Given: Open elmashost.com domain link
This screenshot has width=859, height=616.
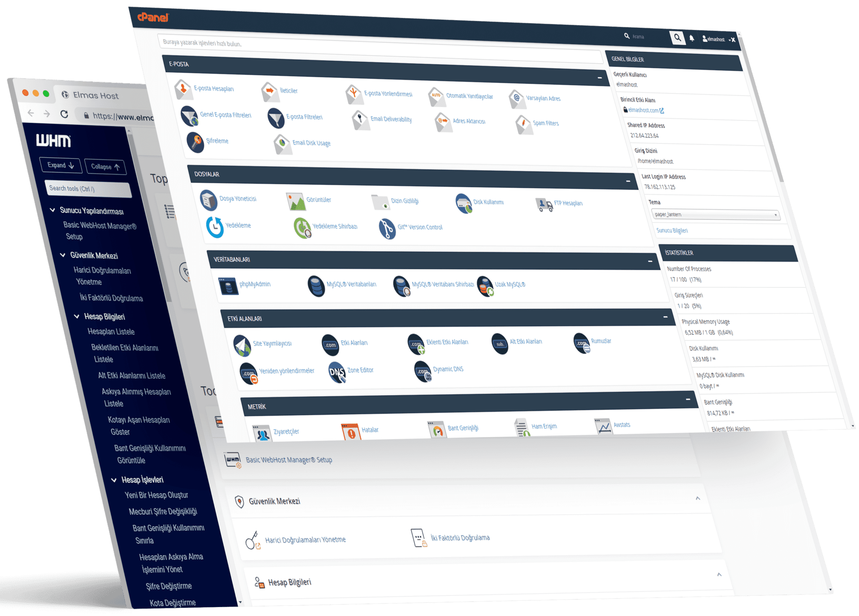Looking at the screenshot, I should (643, 110).
